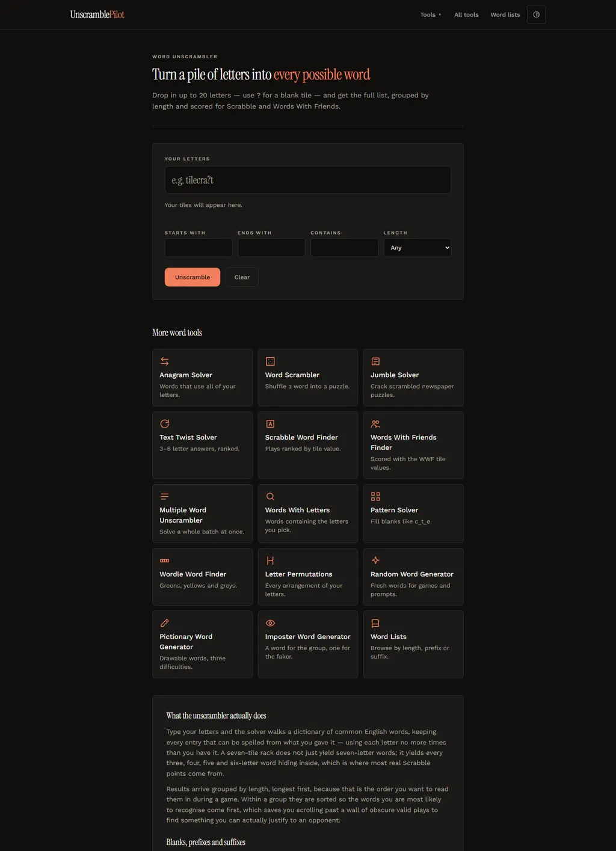Screen dimensions: 616x851
Task: Click the 'More word tools' heading
Action: (x=177, y=333)
